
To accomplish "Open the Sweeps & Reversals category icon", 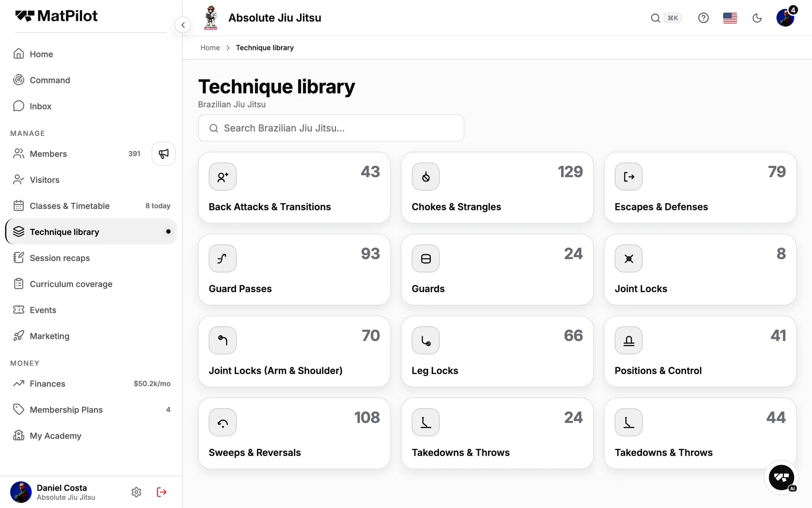I will point(222,422).
